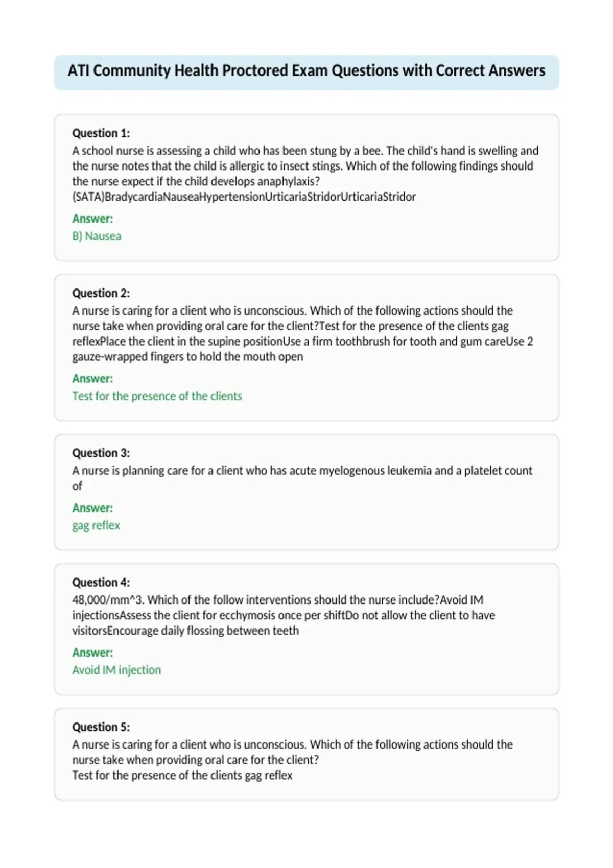Viewport: 613px width, 868px height.
Task: Click the exam title banner heading
Action: [306, 70]
